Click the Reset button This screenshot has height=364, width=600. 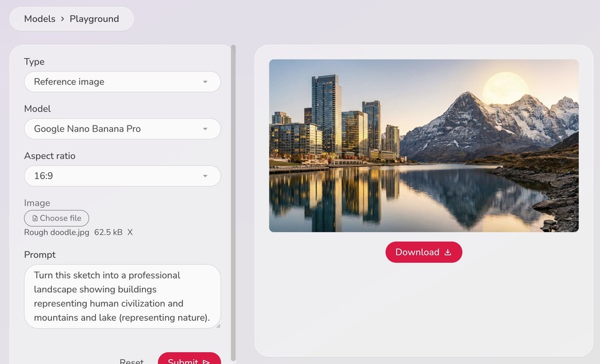click(132, 361)
